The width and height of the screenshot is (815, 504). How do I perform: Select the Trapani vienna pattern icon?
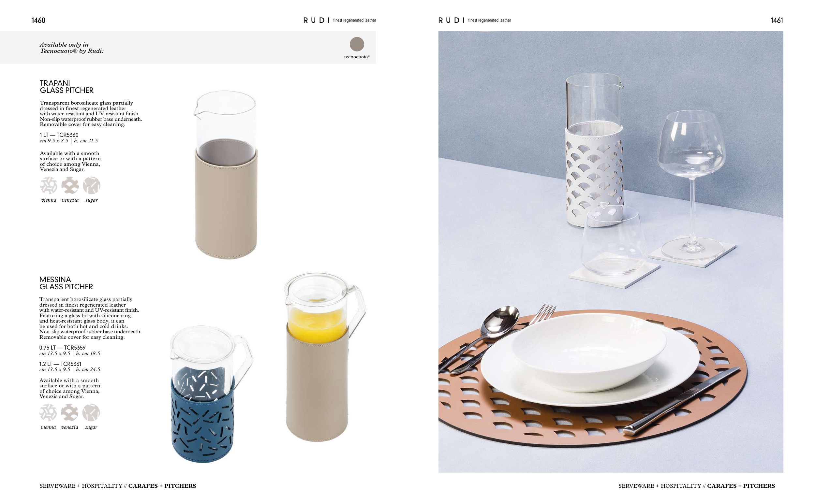click(x=49, y=185)
